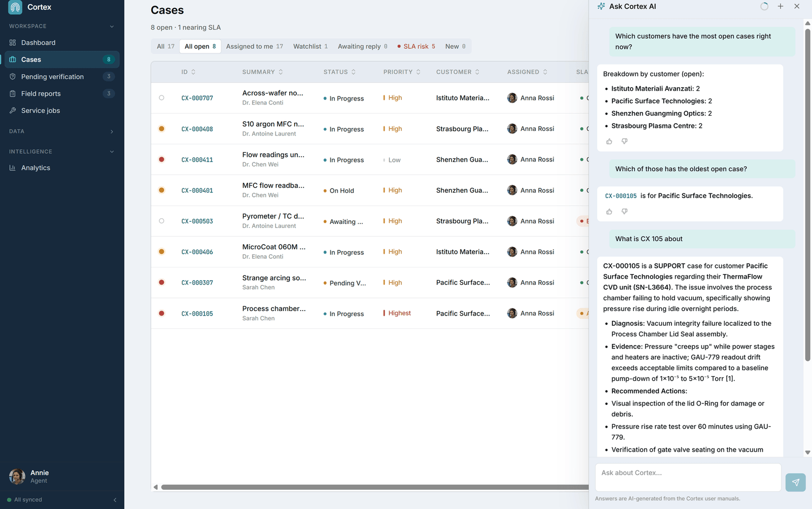812x509 pixels.
Task: Sort cases by PRIORITY column
Action: pyautogui.click(x=402, y=72)
